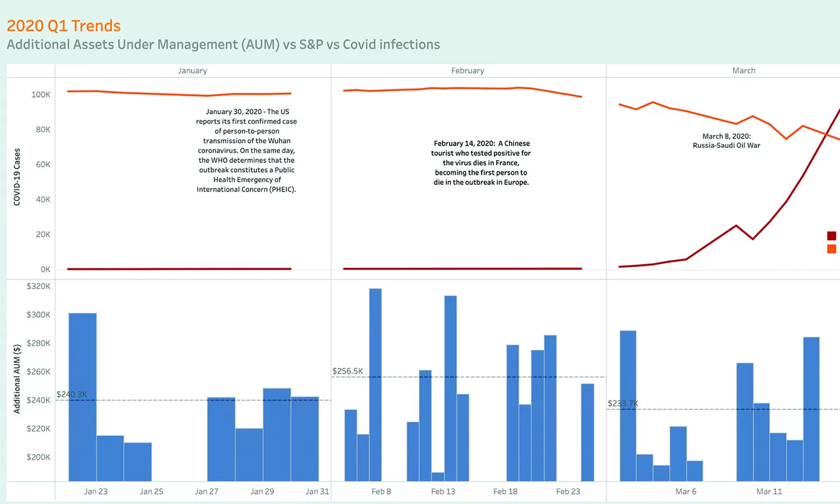
Task: Click the $240.3K January average label
Action: coord(72,394)
